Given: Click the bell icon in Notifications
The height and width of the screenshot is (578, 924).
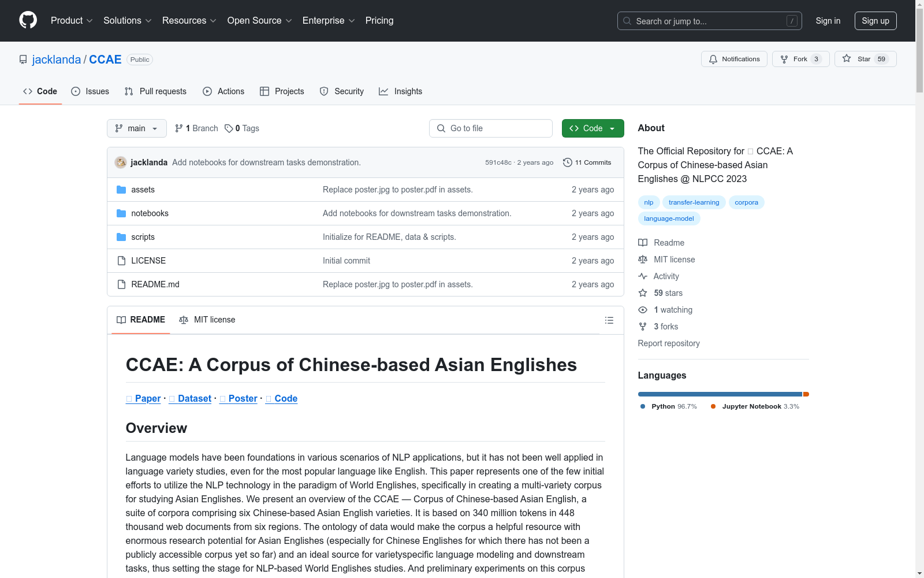Looking at the screenshot, I should [x=713, y=59].
